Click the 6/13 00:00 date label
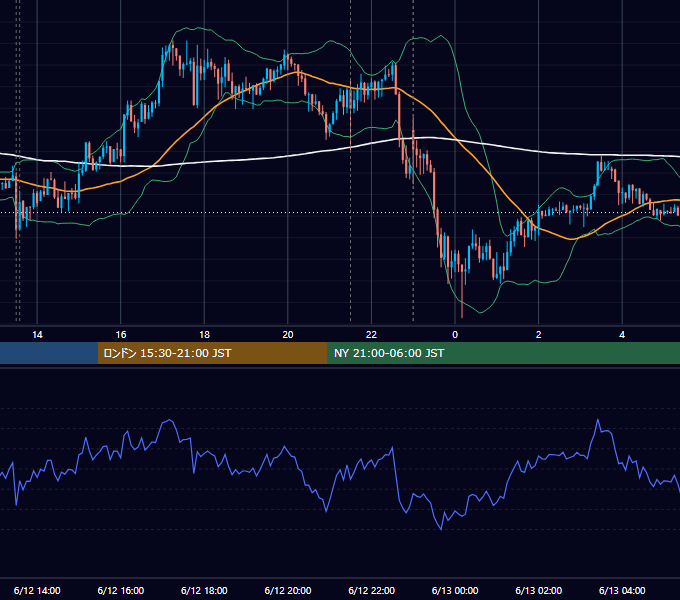Image resolution: width=680 pixels, height=600 pixels. point(455,590)
